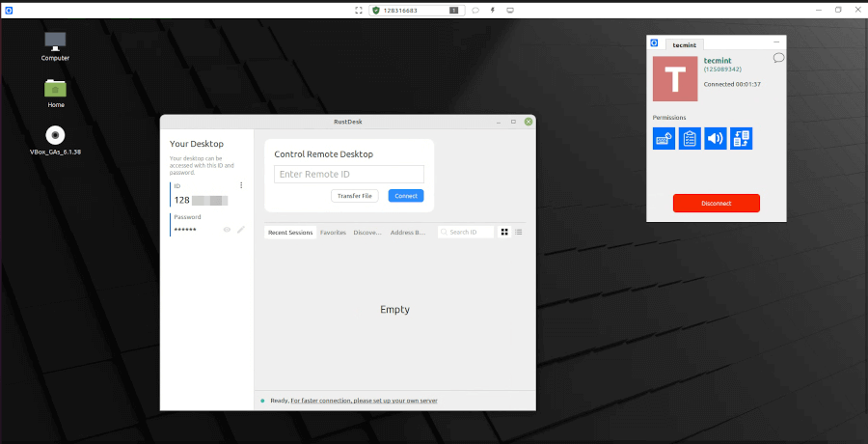This screenshot has height=444, width=868.
Task: Click the green shield security icon
Action: [376, 10]
